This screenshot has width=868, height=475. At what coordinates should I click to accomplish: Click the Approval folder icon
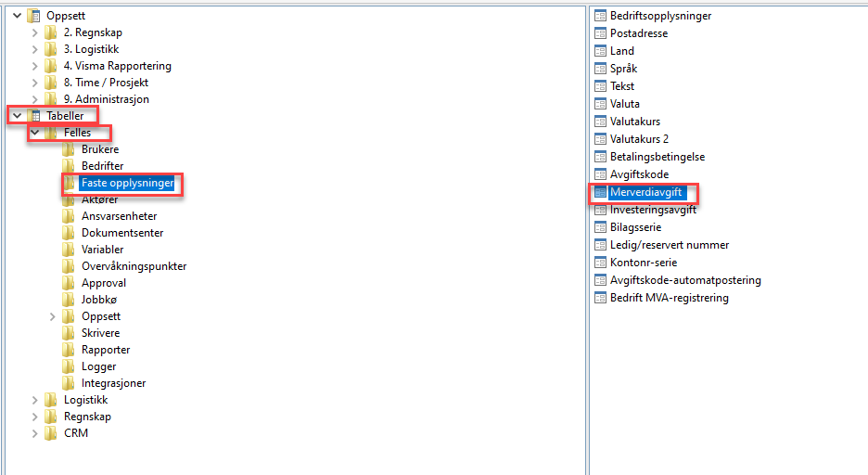pos(68,283)
